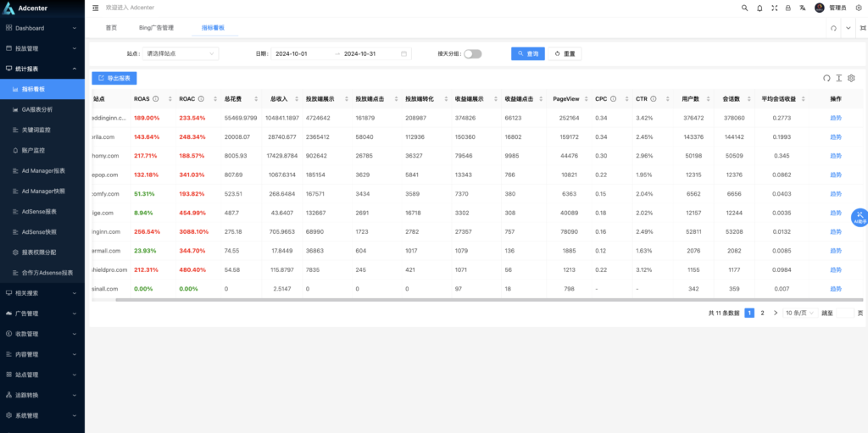Open notifications bell in header

[759, 8]
